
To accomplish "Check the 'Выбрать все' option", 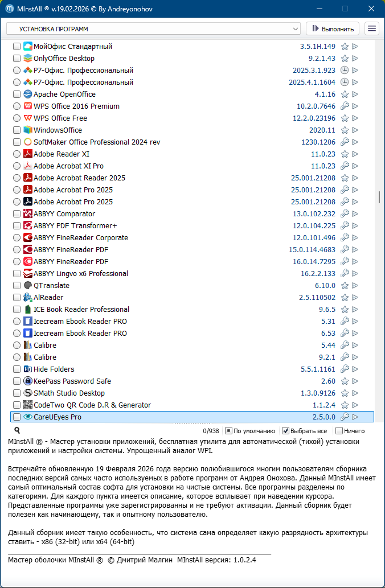I will [x=286, y=431].
